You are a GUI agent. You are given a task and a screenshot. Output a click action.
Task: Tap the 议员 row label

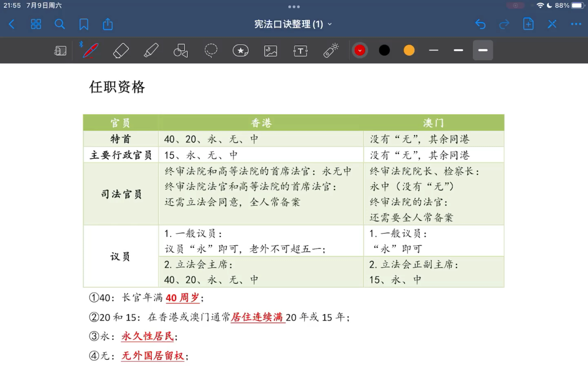coord(120,256)
